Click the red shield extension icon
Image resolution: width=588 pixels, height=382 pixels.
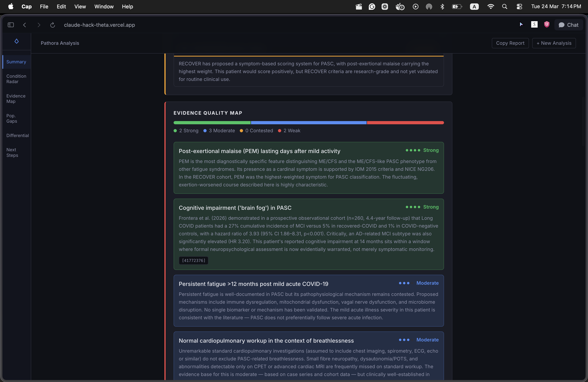click(546, 24)
